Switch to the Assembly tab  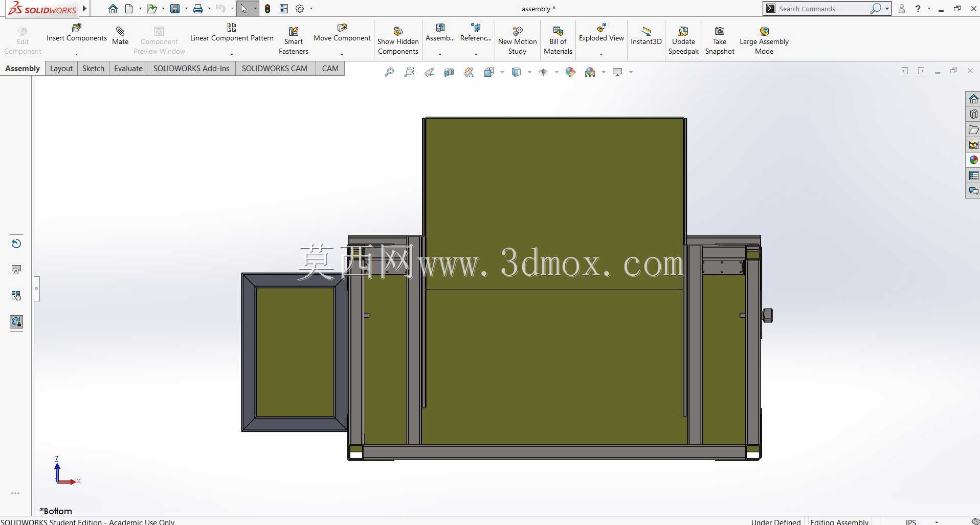(x=23, y=69)
